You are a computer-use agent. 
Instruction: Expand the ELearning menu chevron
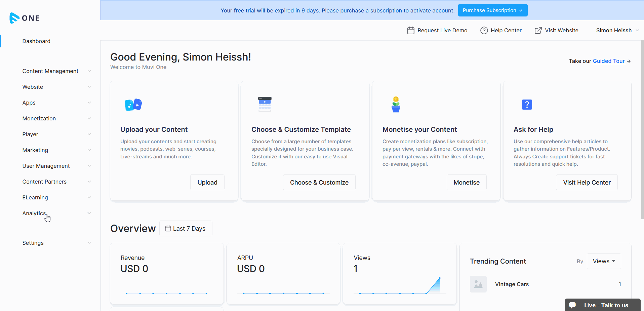coord(89,197)
